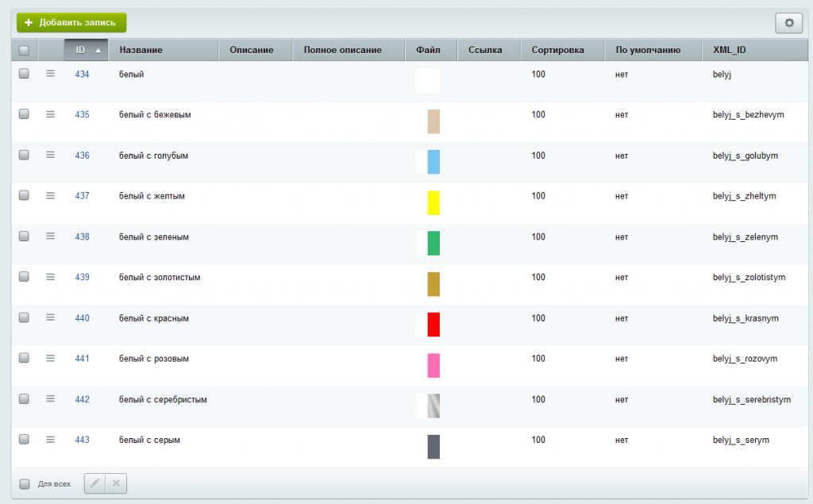Open the row menu for белый с золотистым
Image resolution: width=813 pixels, height=504 pixels.
point(50,277)
